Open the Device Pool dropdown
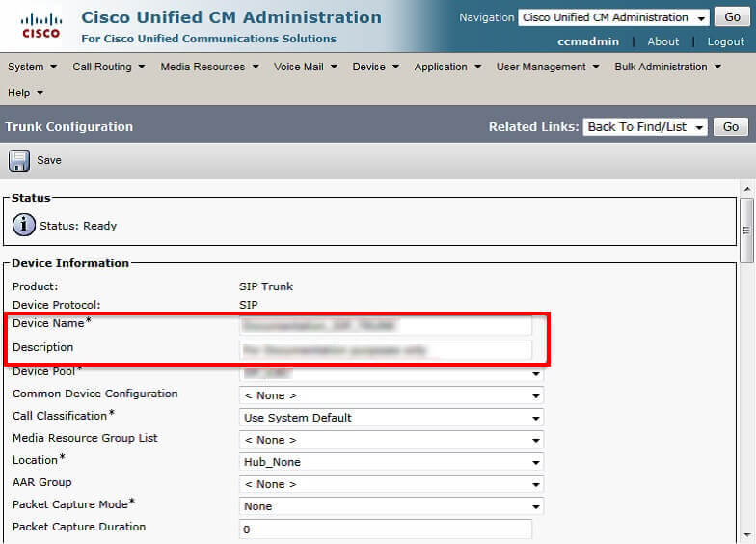 pyautogui.click(x=391, y=373)
